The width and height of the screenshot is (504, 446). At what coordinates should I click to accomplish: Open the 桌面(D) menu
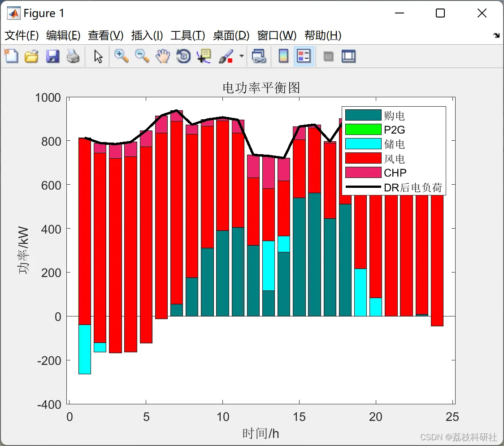[231, 35]
